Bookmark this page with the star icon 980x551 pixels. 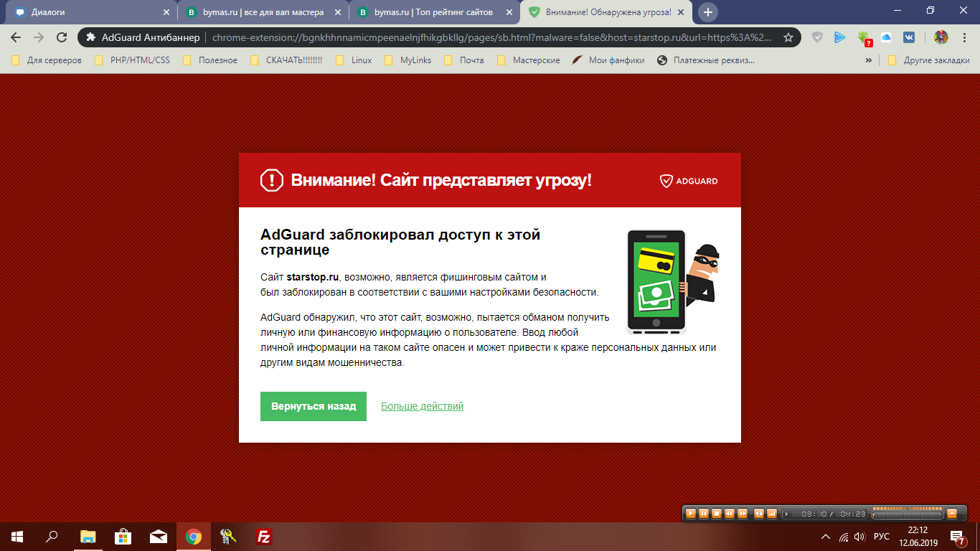[x=788, y=37]
